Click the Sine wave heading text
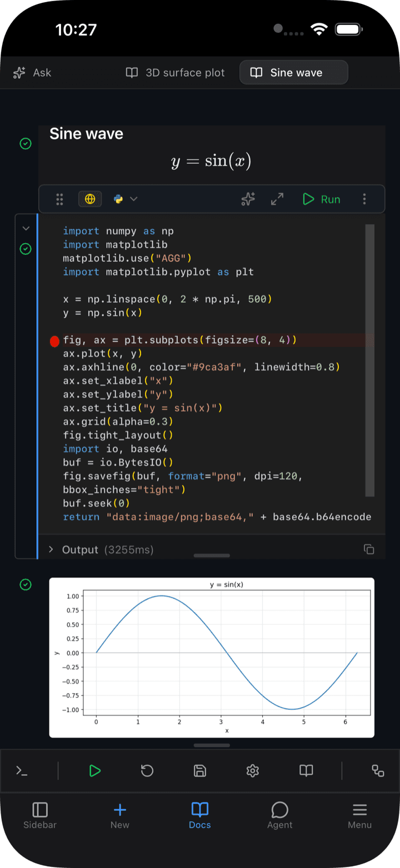400x868 pixels. (86, 134)
